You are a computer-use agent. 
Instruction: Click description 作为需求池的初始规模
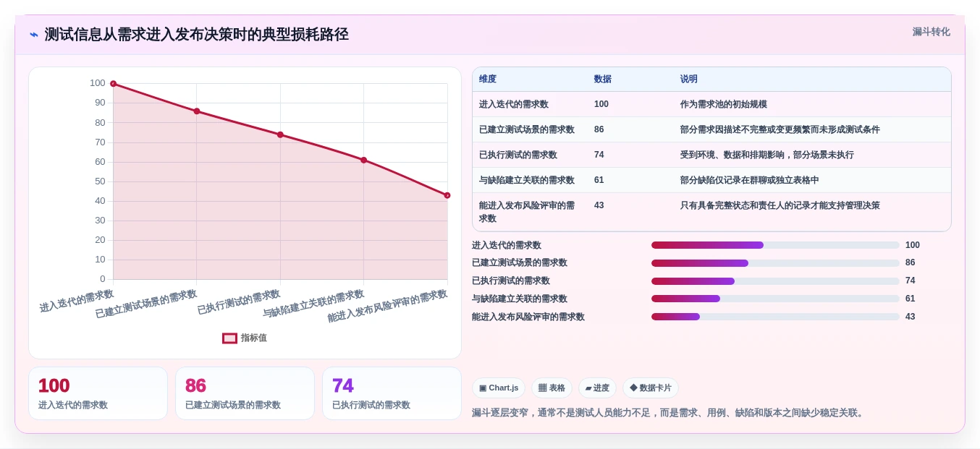(724, 104)
